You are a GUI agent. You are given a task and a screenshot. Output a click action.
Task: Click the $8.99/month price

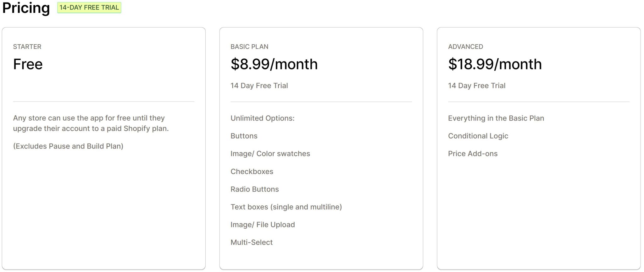click(274, 64)
